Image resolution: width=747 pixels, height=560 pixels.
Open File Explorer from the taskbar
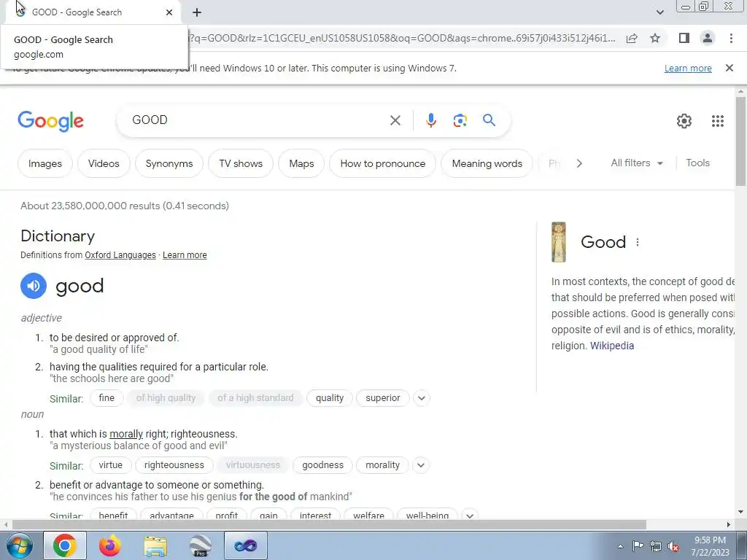coord(155,545)
